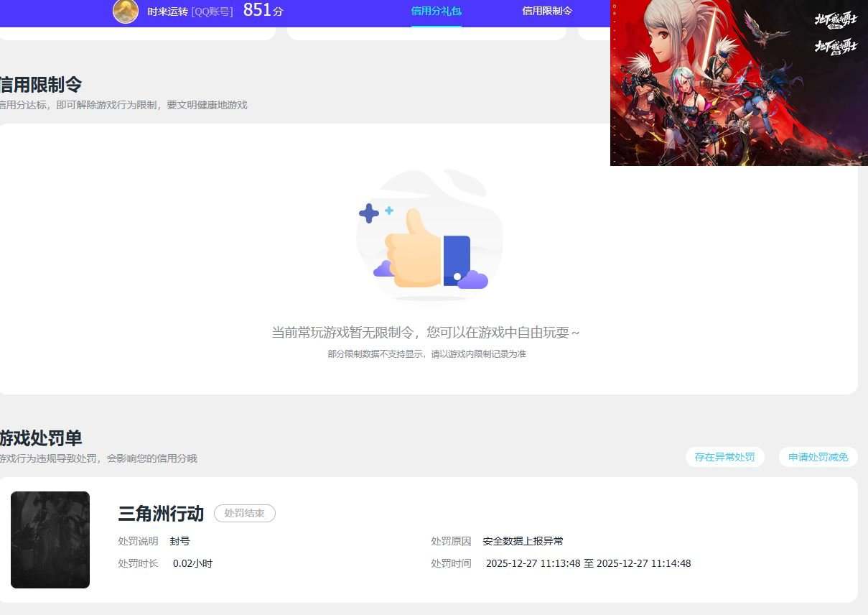Select the penalty time range 2025-12-27 text
This screenshot has height=615, width=868.
coord(588,563)
